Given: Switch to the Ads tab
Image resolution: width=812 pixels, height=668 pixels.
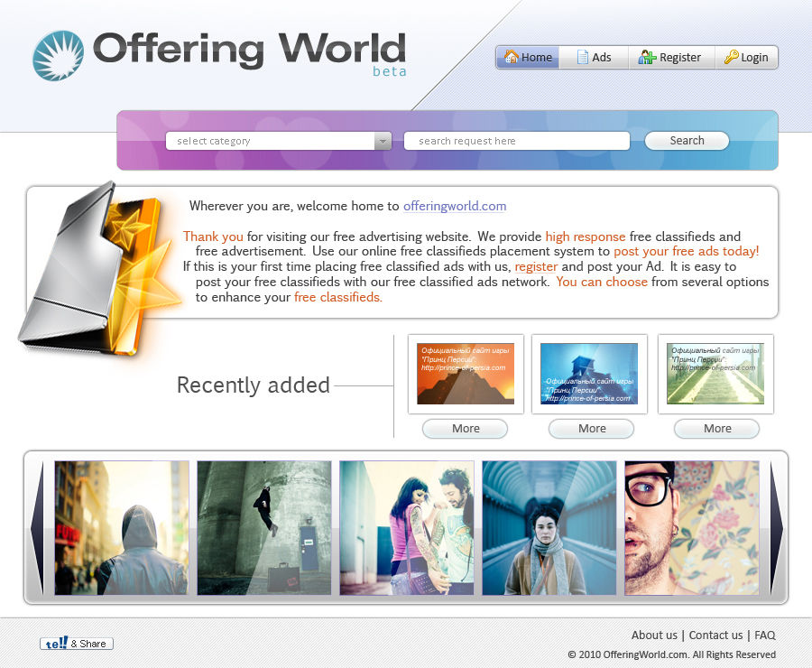Looking at the screenshot, I should click(x=594, y=56).
